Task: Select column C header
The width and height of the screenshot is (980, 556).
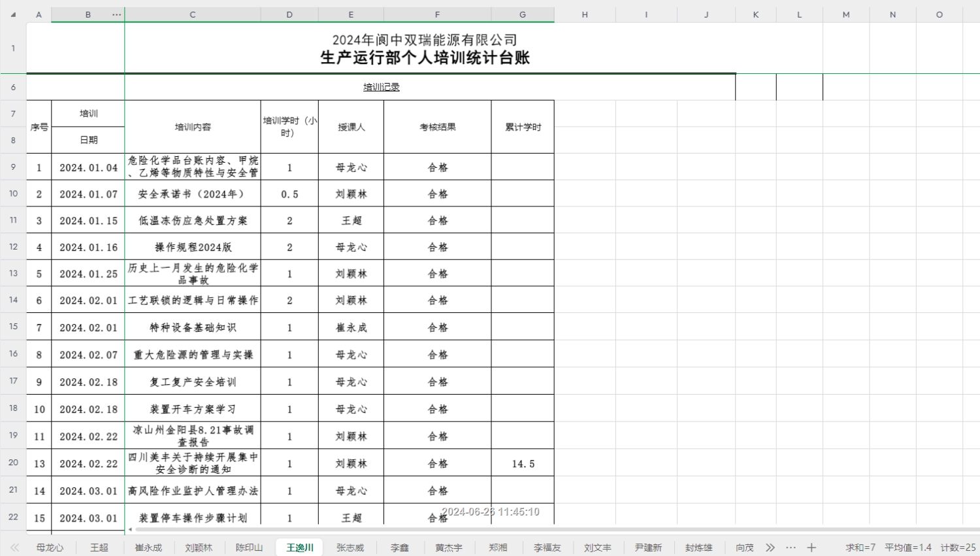Action: coord(193,14)
